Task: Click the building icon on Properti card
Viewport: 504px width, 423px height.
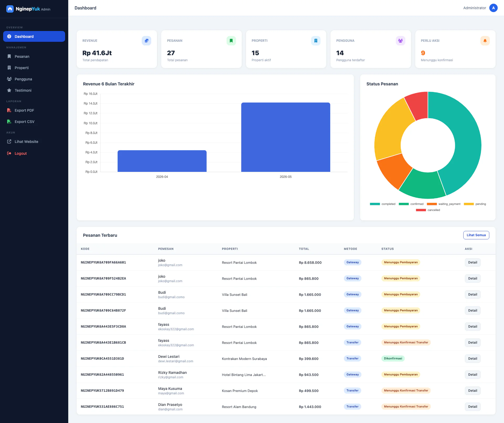Action: pos(316,41)
